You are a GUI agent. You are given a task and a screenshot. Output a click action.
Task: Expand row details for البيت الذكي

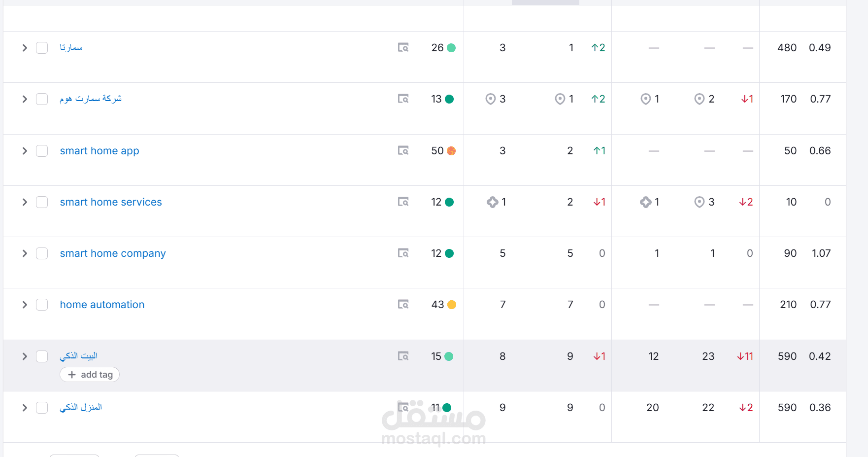pos(25,356)
